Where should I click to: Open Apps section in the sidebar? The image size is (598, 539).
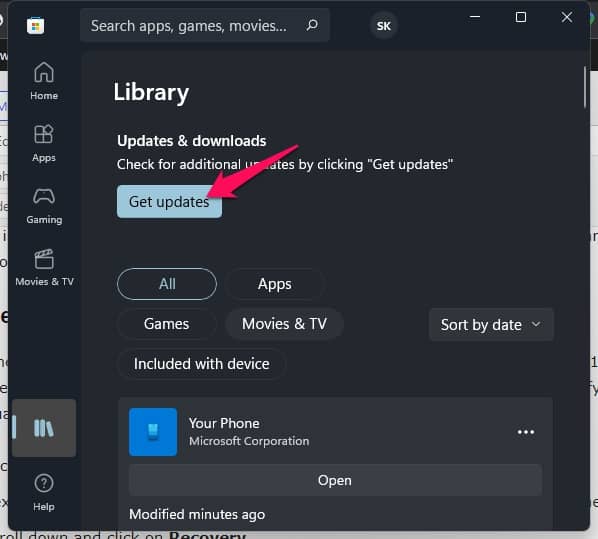(44, 143)
